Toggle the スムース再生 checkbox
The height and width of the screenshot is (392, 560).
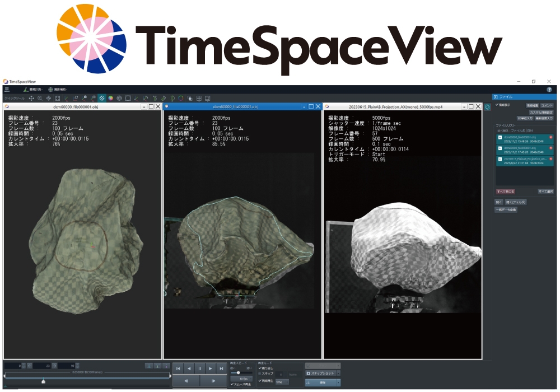click(x=232, y=384)
